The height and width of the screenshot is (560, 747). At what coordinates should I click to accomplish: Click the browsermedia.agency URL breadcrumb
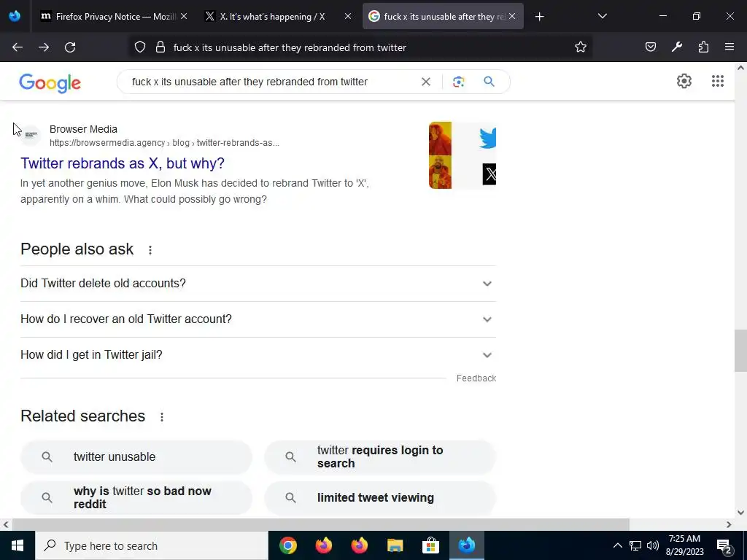[x=164, y=143]
